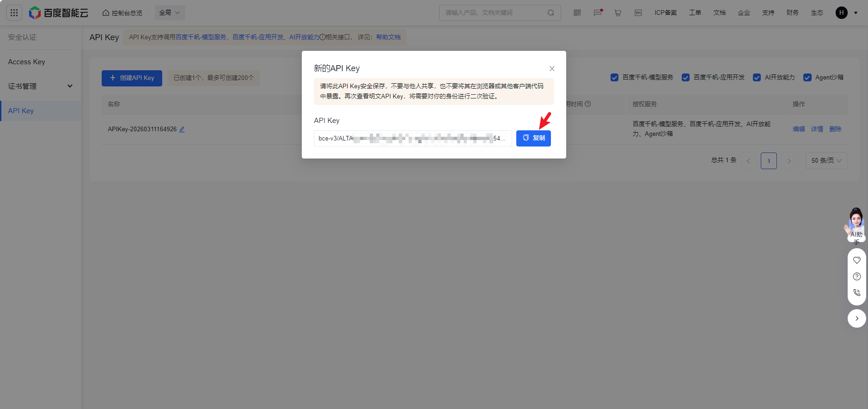Go to next page arrow
Screen dimensions: 868x409
click(789, 161)
